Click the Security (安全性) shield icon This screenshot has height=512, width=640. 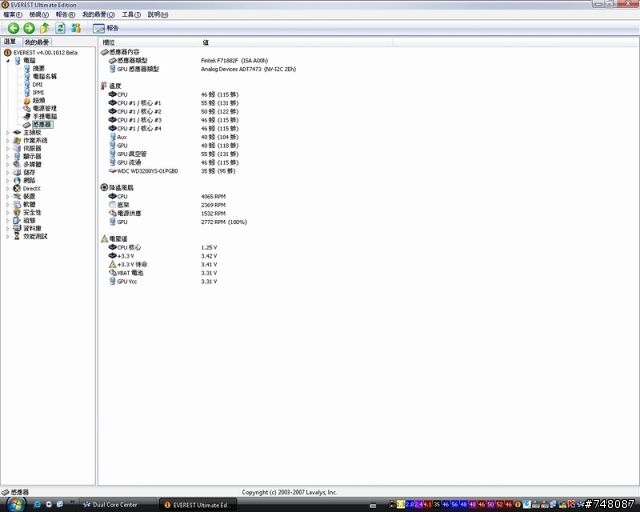coord(17,212)
